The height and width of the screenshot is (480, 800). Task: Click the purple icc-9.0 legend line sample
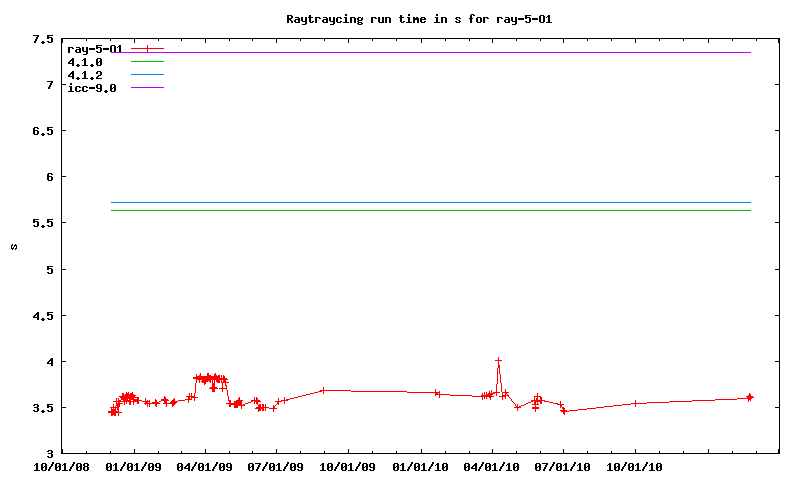coord(147,88)
